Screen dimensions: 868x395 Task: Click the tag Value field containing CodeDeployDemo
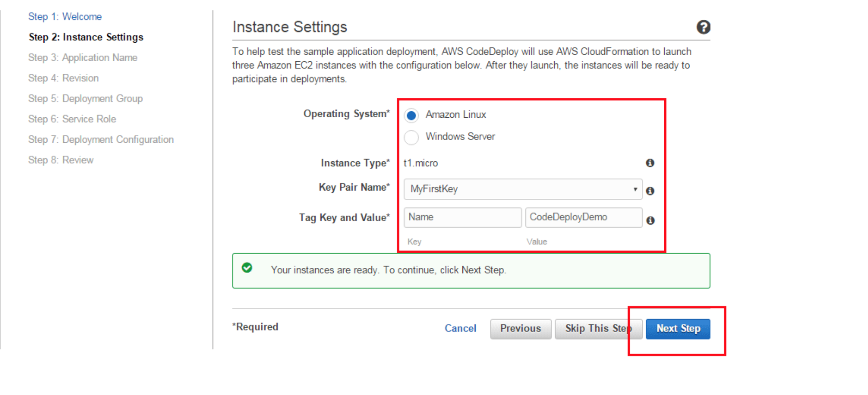coord(584,217)
